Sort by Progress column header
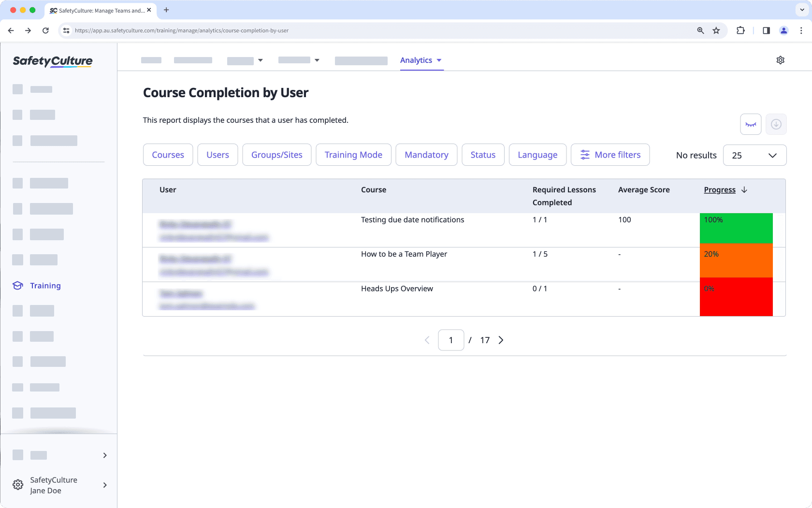 coord(719,189)
